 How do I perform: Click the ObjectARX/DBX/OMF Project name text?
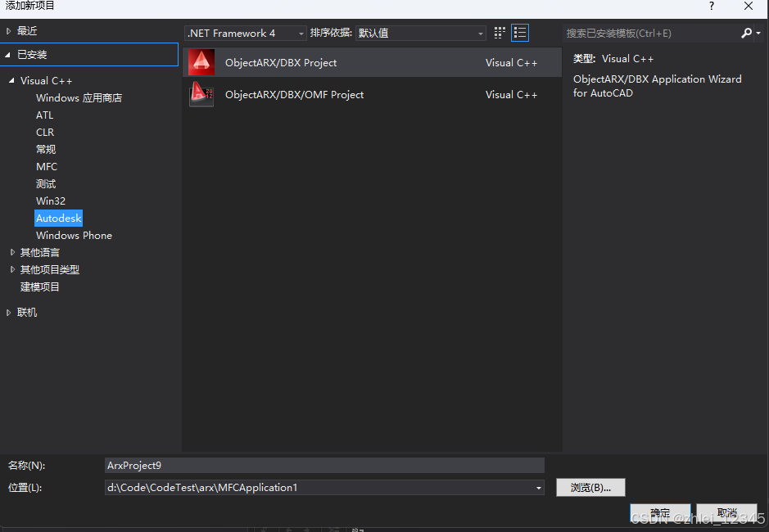pos(294,95)
